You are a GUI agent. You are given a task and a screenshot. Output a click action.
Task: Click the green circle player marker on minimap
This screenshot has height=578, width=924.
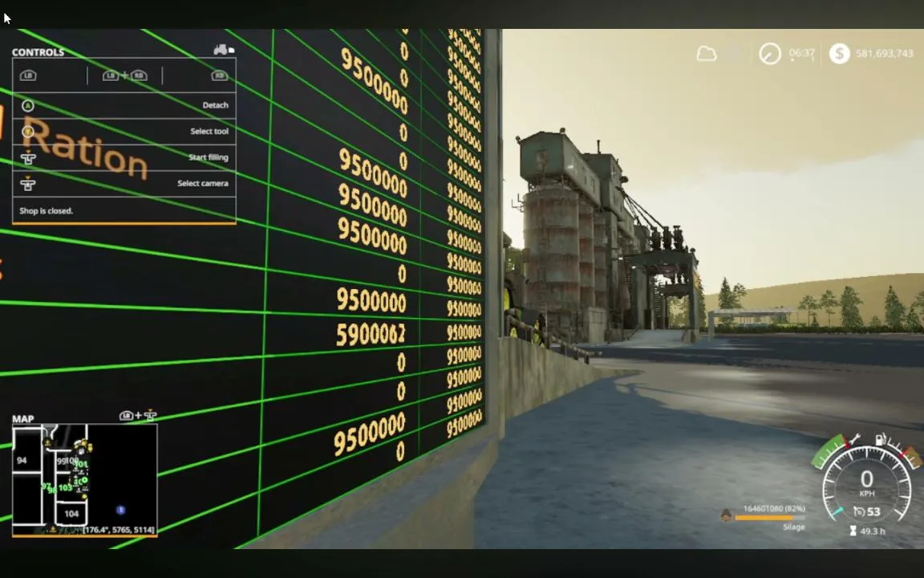coord(84,480)
